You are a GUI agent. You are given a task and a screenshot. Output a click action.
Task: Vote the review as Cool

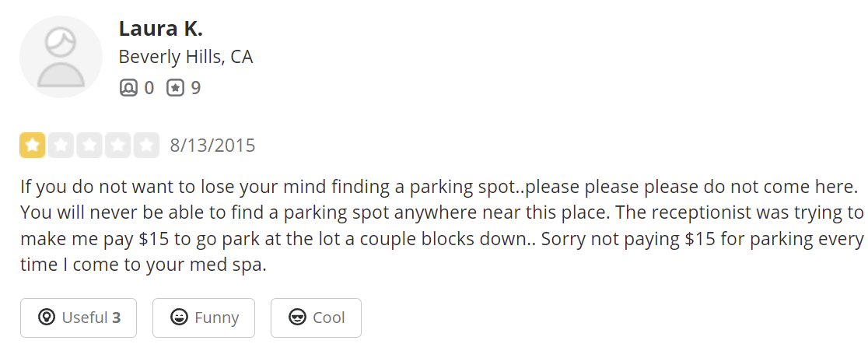(x=316, y=318)
